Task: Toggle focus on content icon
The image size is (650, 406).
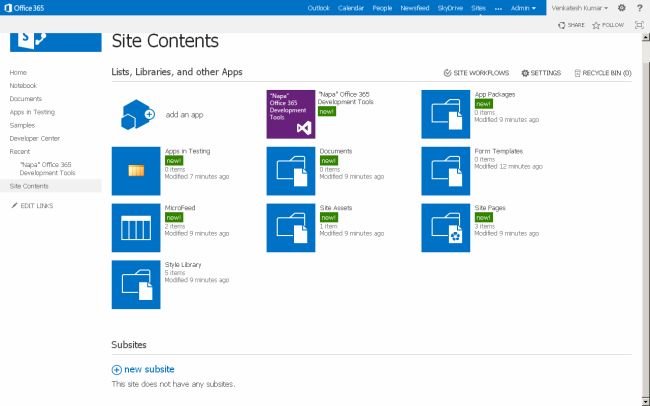Action: 639,24
